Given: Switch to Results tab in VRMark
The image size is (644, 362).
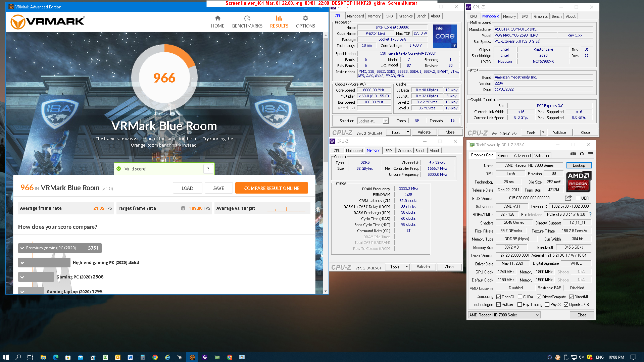Looking at the screenshot, I should click(x=279, y=21).
